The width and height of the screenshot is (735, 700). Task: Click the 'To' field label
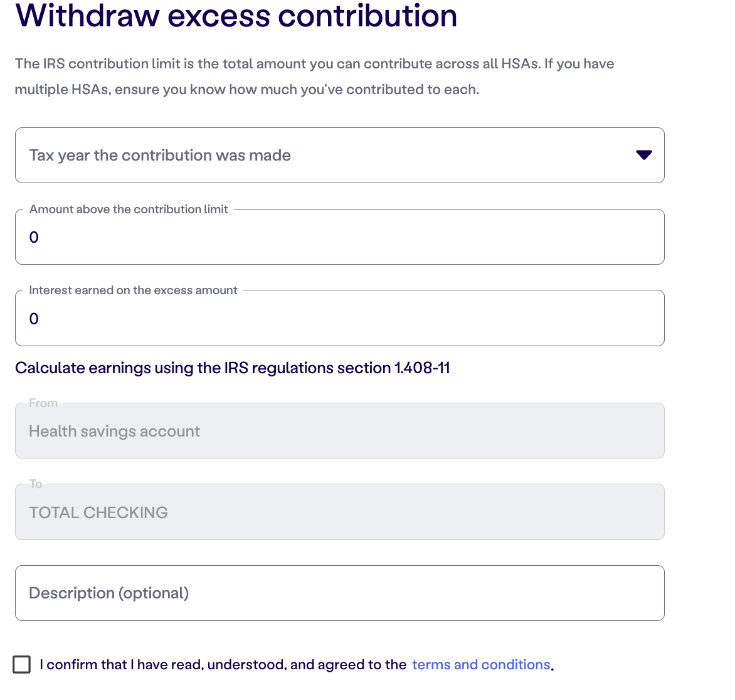[x=36, y=484]
